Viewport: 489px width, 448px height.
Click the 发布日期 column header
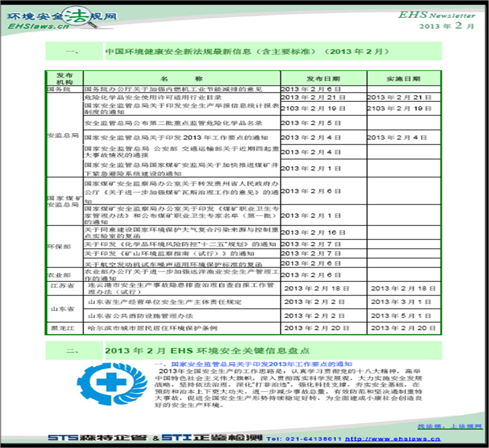point(324,79)
